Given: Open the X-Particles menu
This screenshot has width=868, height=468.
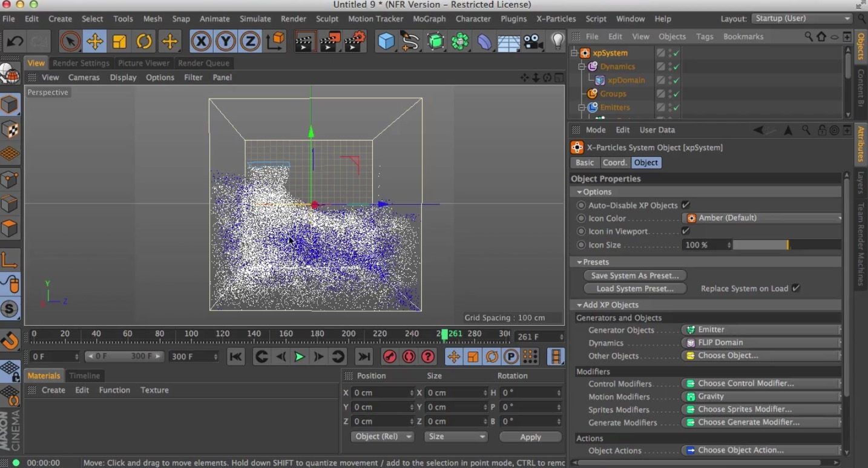Looking at the screenshot, I should point(556,19).
